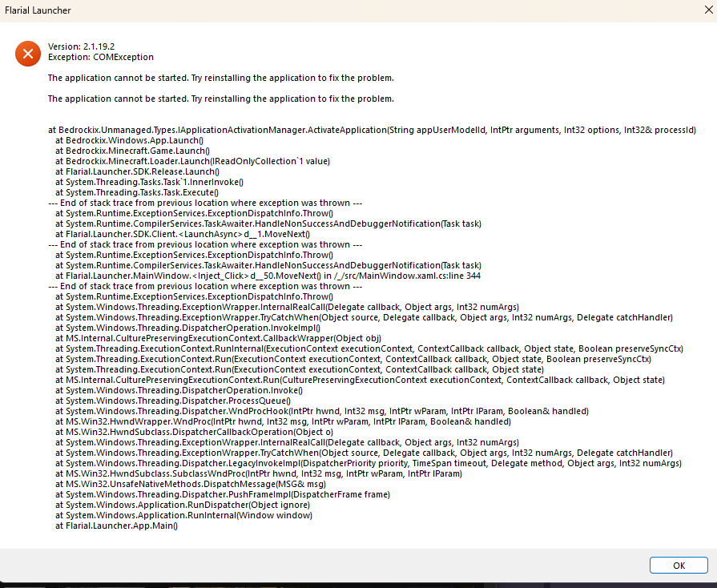Image resolution: width=717 pixels, height=588 pixels.
Task: Click 'Dispatcher.ProcessQueue()' line
Action: (173, 401)
